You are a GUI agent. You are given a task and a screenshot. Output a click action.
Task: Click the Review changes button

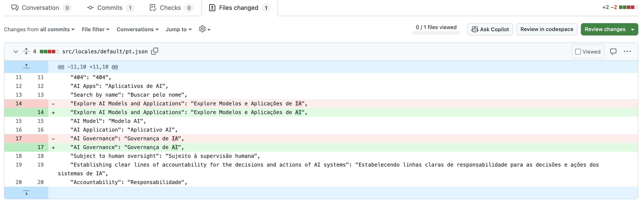(x=605, y=30)
